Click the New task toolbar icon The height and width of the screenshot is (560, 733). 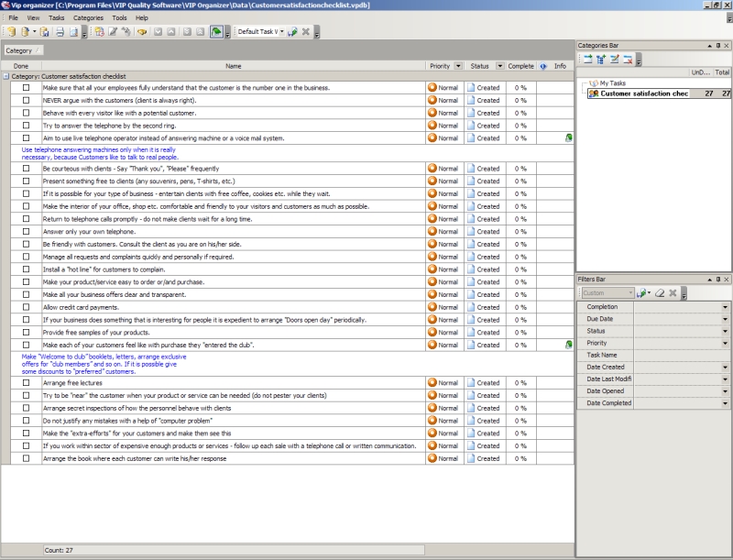[x=99, y=32]
